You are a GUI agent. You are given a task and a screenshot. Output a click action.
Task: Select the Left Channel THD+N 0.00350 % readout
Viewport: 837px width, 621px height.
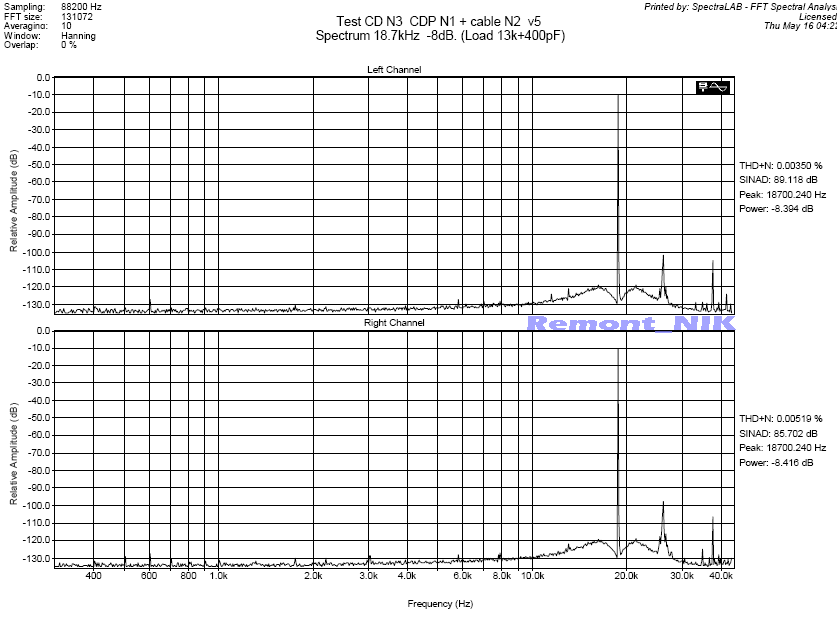[x=780, y=165]
